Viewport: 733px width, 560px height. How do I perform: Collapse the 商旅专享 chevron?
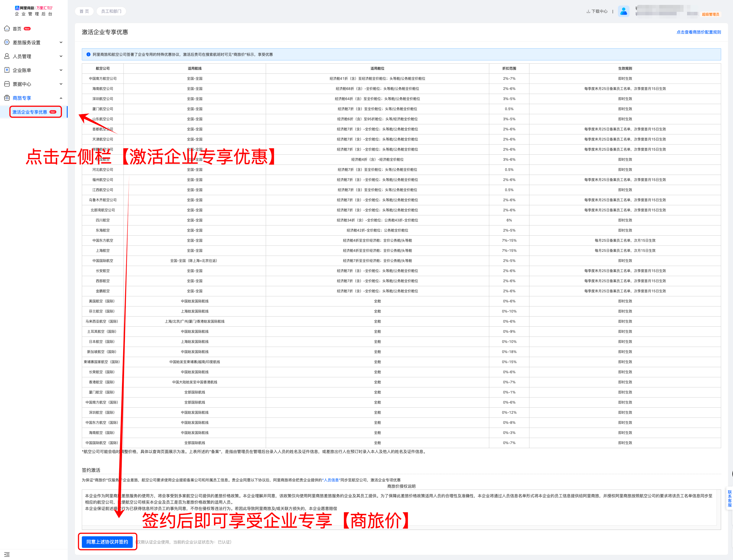click(61, 98)
